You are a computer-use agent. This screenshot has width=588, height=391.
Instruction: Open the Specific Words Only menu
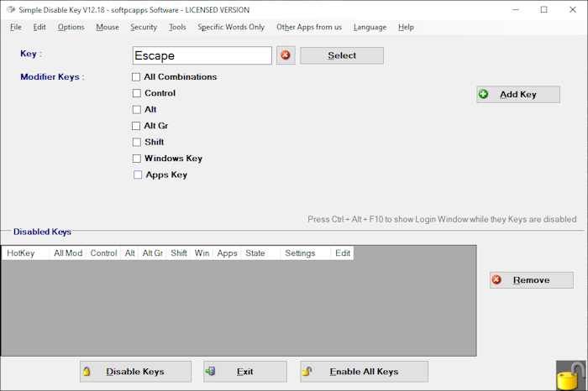tap(231, 27)
